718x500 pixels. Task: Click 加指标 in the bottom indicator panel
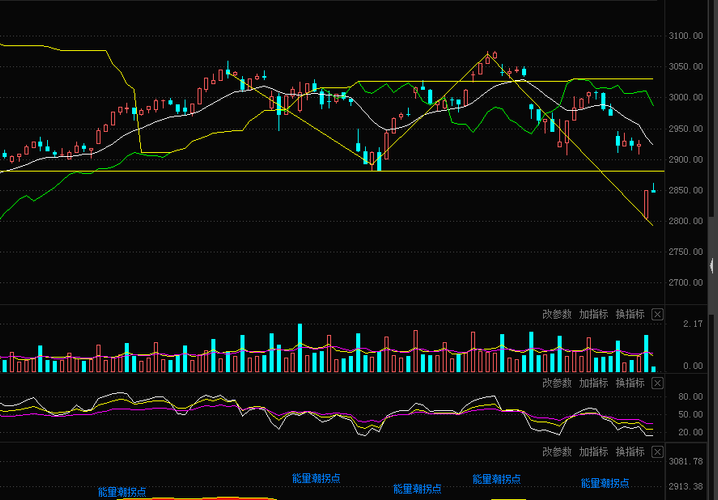[593, 452]
